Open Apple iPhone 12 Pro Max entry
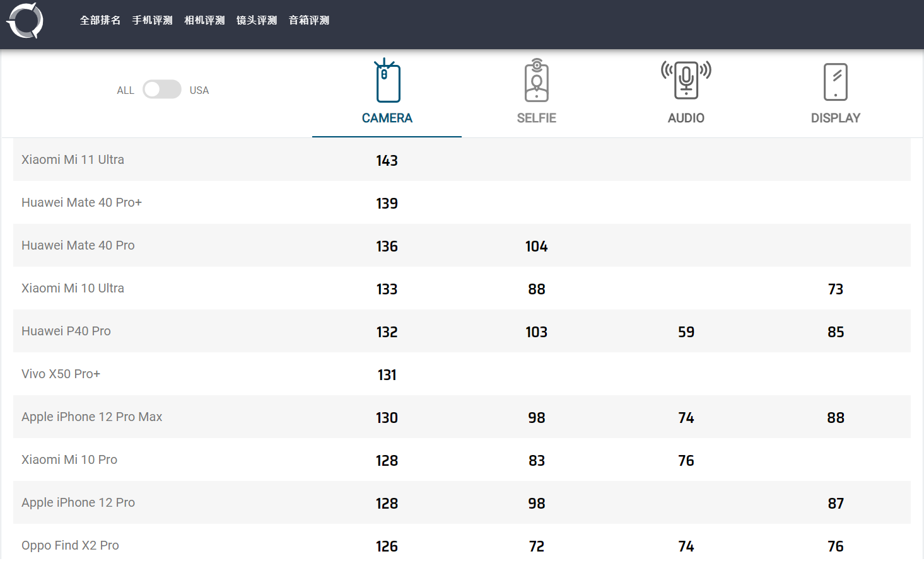The image size is (924, 566). (91, 417)
